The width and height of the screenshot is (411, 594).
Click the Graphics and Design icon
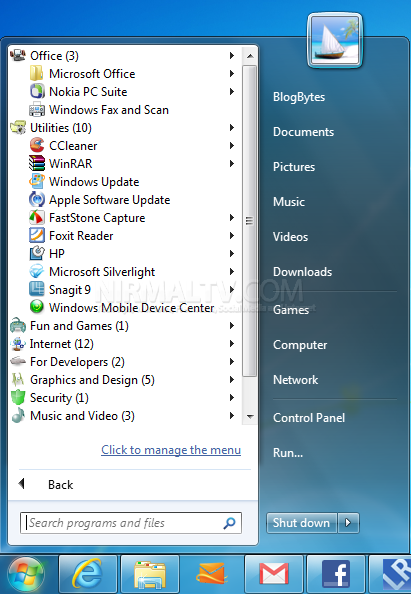(18, 380)
